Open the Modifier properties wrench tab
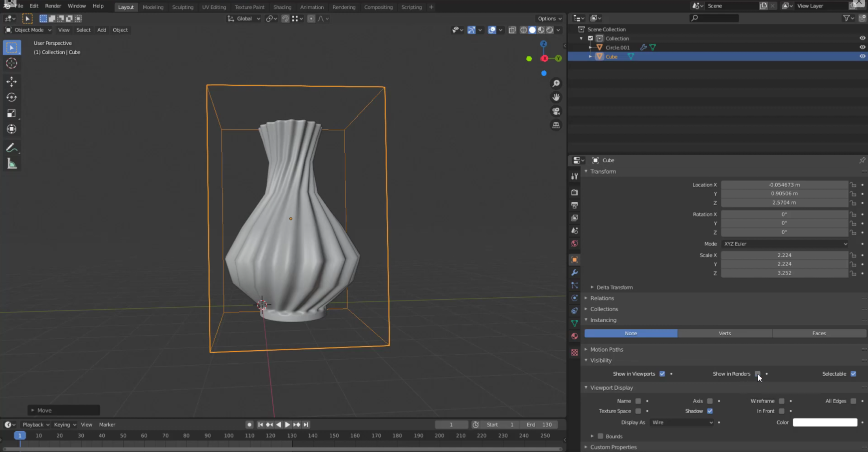 point(575,273)
